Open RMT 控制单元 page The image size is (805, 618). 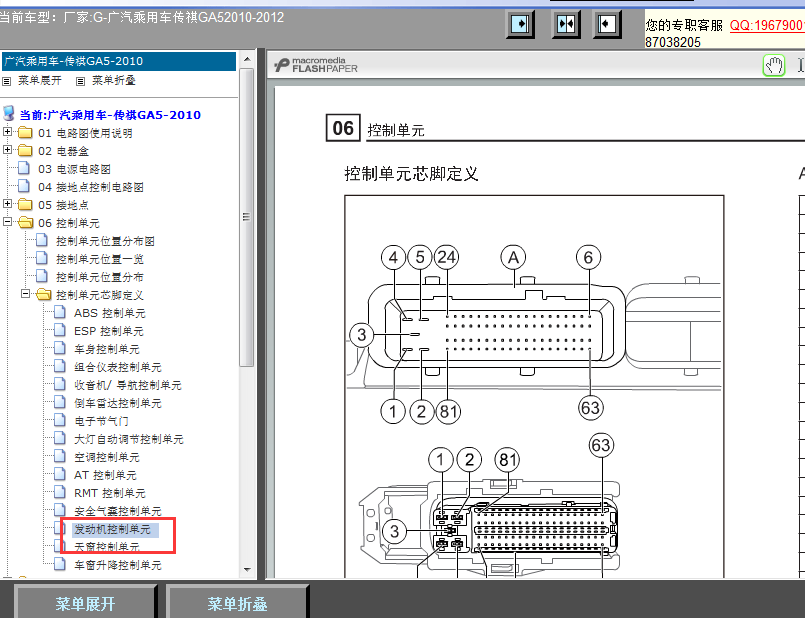coord(110,493)
